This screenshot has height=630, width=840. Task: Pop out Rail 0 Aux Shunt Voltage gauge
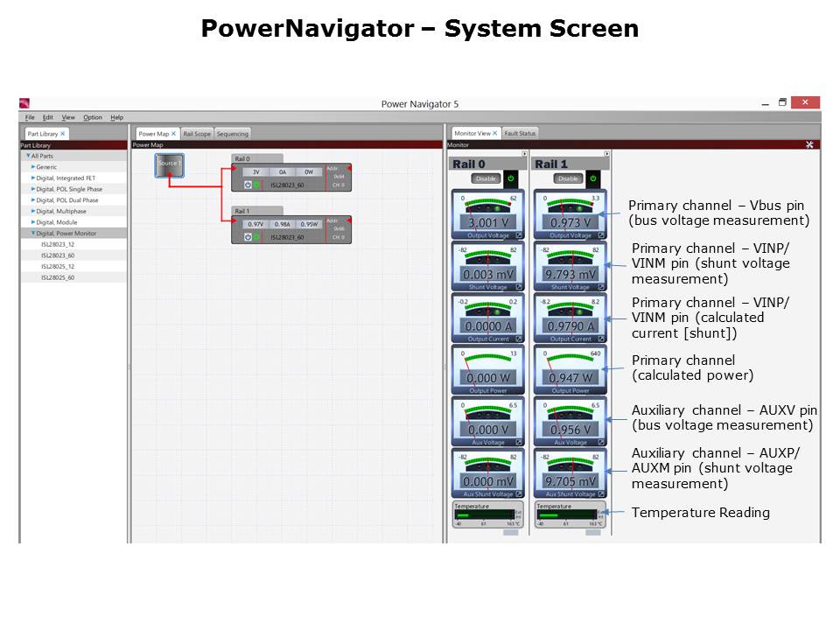tap(519, 493)
